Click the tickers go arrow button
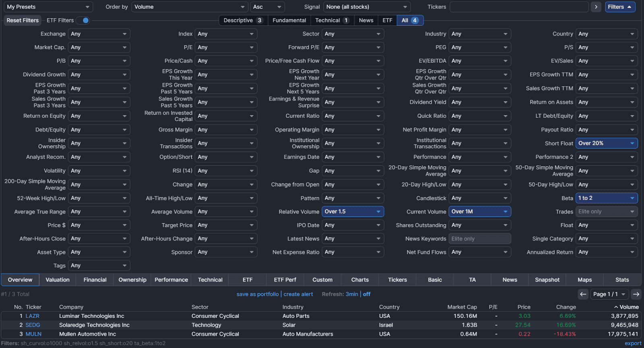The width and height of the screenshot is (644, 348). click(596, 7)
